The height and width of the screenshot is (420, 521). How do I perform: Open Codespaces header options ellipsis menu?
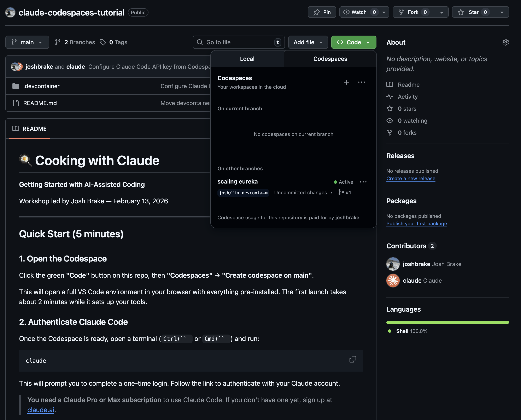(362, 82)
